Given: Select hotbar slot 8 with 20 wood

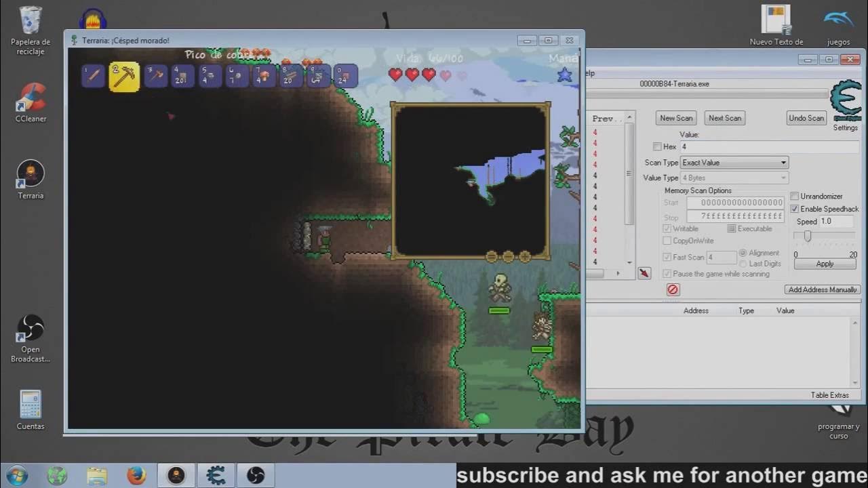Looking at the screenshot, I should pyautogui.click(x=292, y=76).
